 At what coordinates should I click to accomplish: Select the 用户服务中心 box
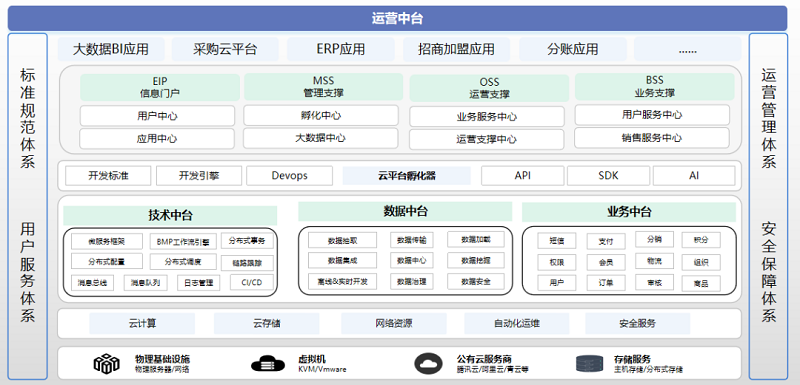652,115
